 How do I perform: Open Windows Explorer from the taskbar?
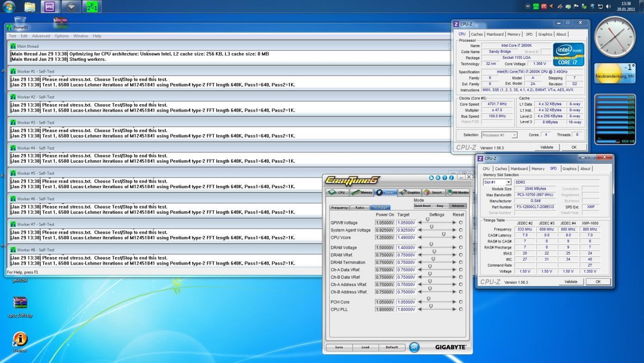(x=30, y=6)
